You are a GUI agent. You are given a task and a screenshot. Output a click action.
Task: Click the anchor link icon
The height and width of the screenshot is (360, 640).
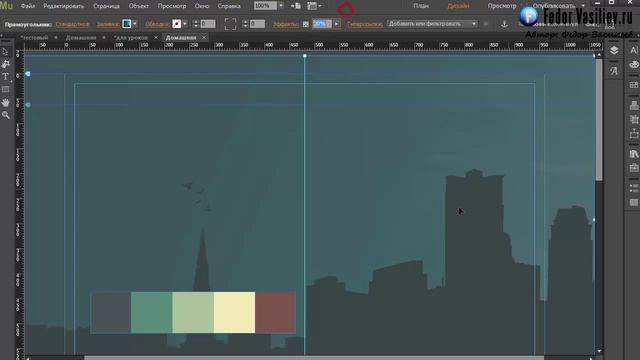(504, 24)
